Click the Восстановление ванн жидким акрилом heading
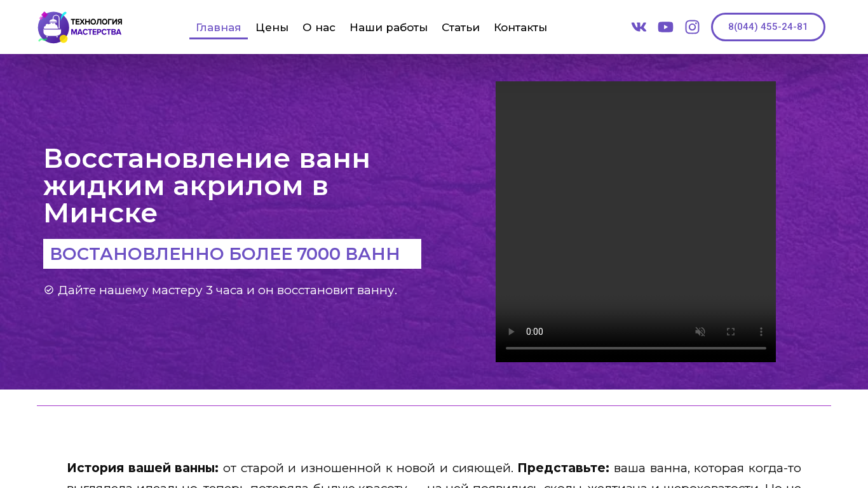 [x=207, y=186]
